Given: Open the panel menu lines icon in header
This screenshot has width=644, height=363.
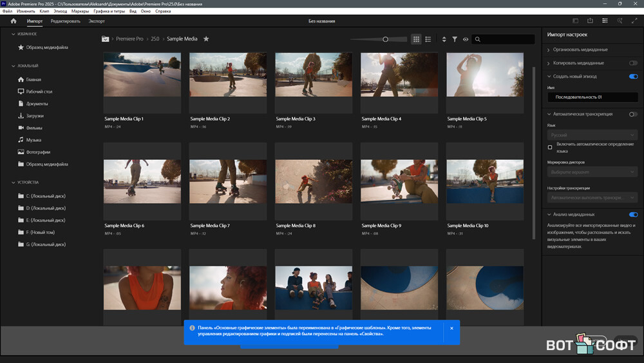Looking at the screenshot, I should [605, 21].
